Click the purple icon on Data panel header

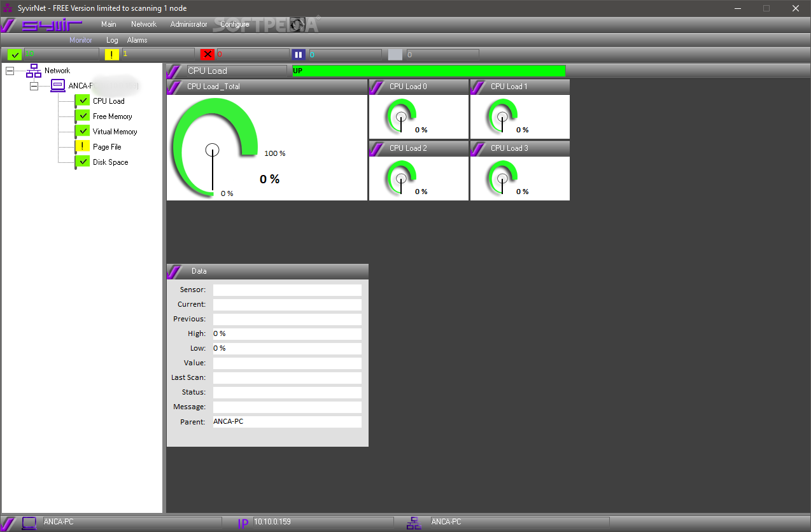[174, 272]
